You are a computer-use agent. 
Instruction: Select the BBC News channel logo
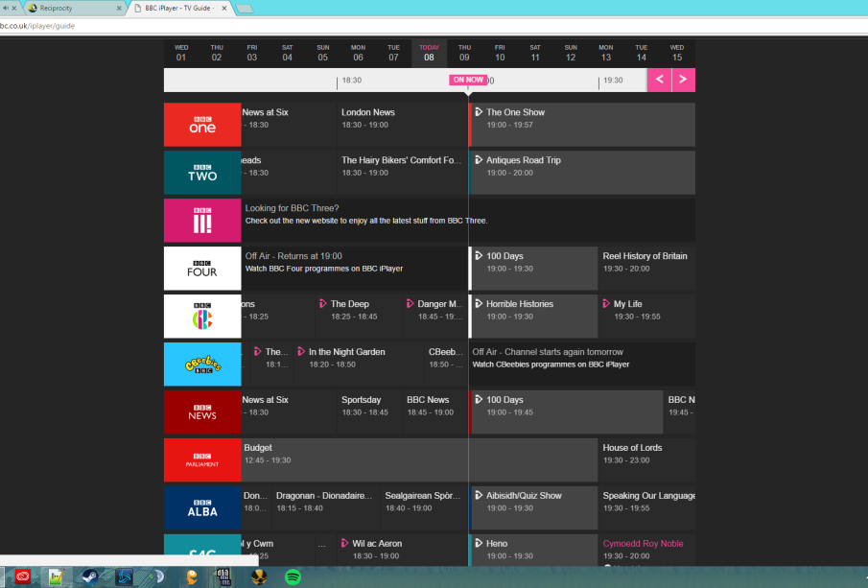(x=202, y=412)
